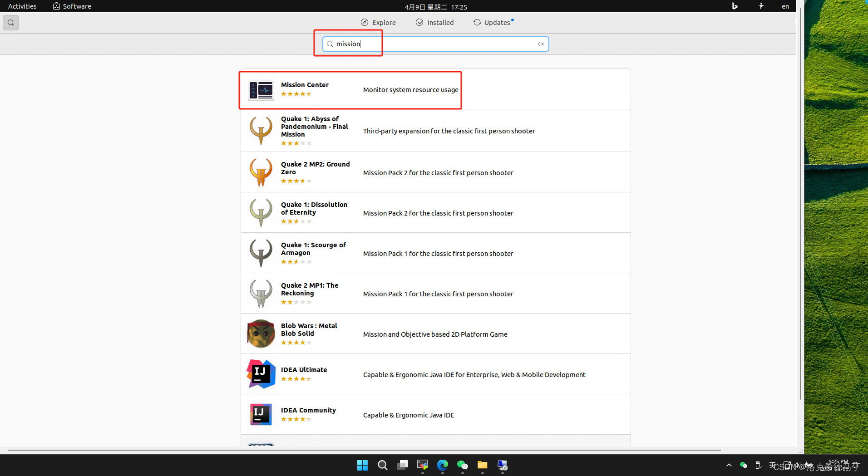Click Mission and Objective based 2D description
This screenshot has height=476, width=868.
click(x=435, y=334)
